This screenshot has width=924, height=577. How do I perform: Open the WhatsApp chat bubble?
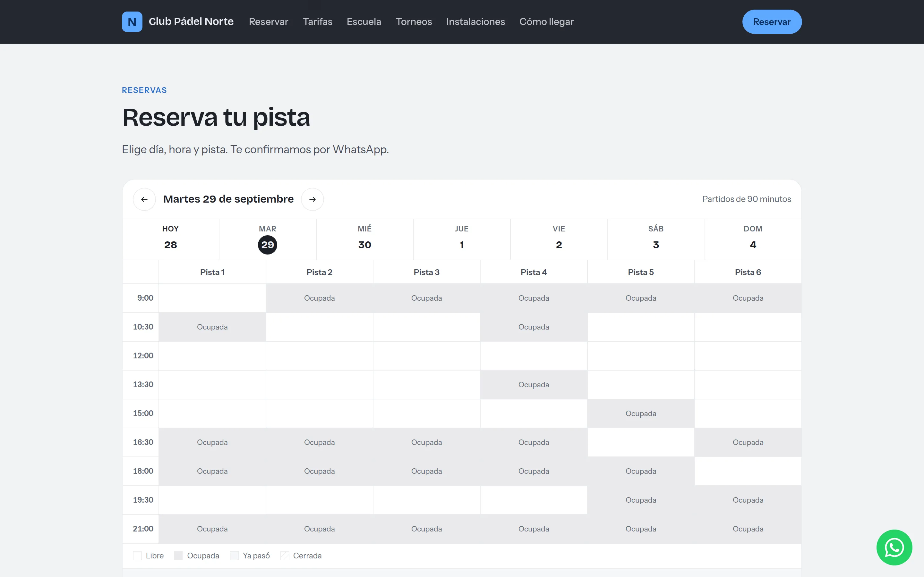click(894, 547)
